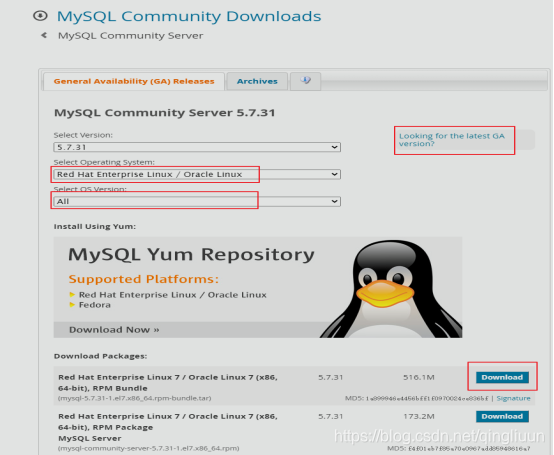Click the mysql-community-server-5.7.31-1.el7.x86_64.rpm filename
554x455 pixels.
[x=149, y=448]
